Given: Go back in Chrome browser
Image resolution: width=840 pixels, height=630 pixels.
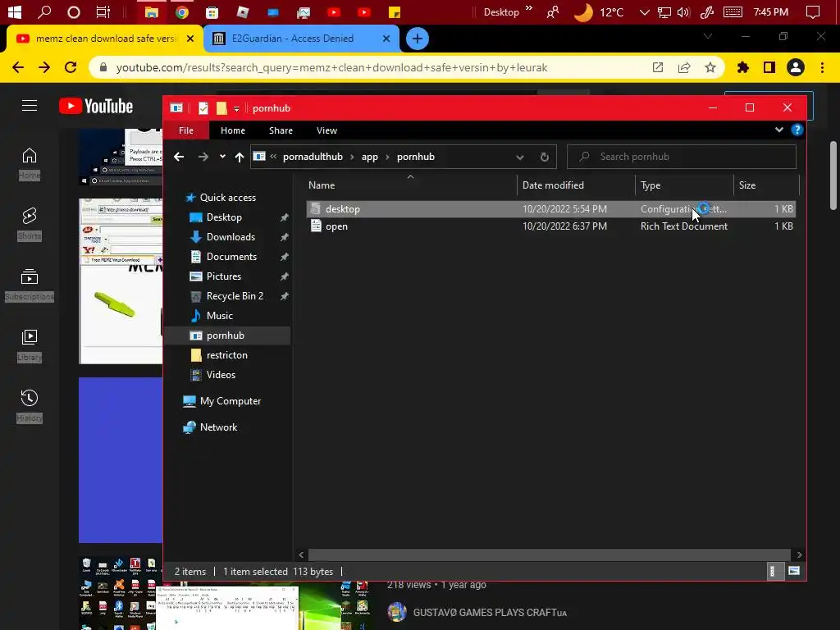Looking at the screenshot, I should (18, 67).
